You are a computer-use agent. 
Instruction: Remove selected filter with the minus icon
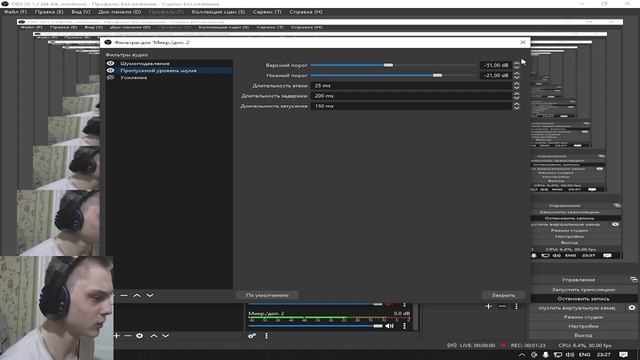124,295
